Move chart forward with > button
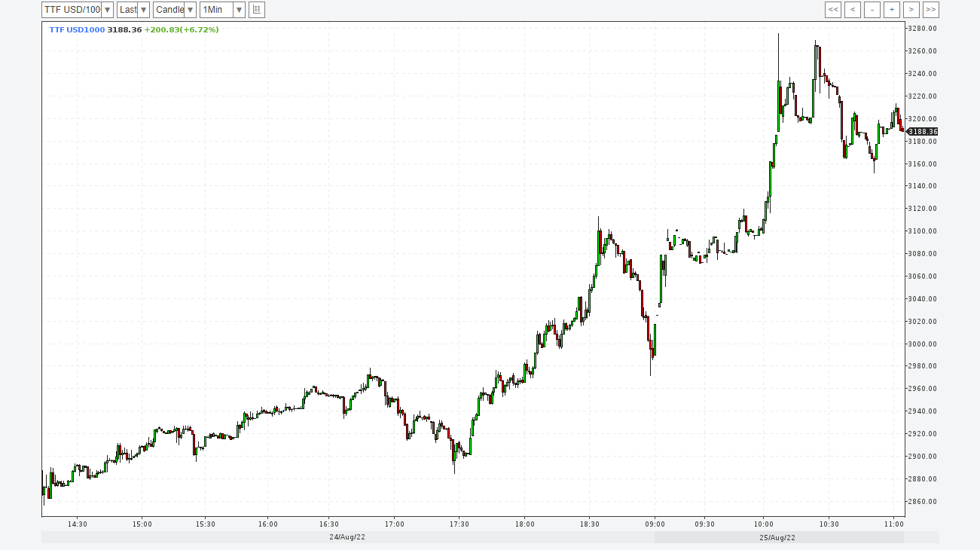980x550 pixels. 911,10
